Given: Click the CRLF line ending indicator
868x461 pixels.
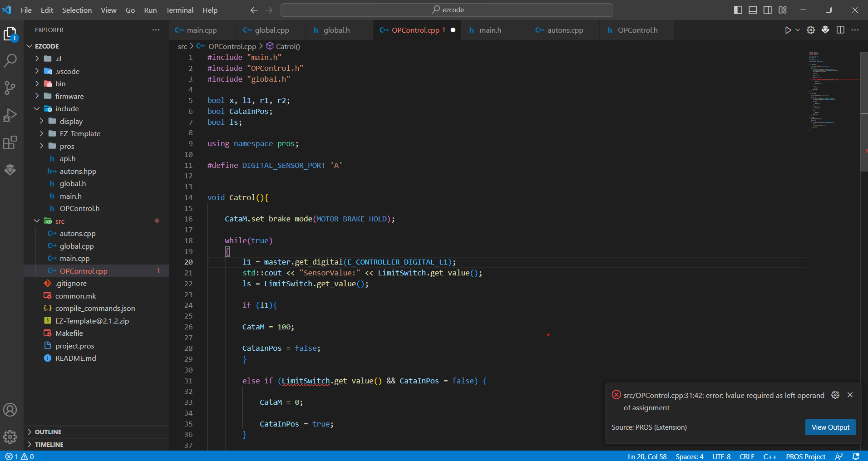Looking at the screenshot, I should 746,456.
